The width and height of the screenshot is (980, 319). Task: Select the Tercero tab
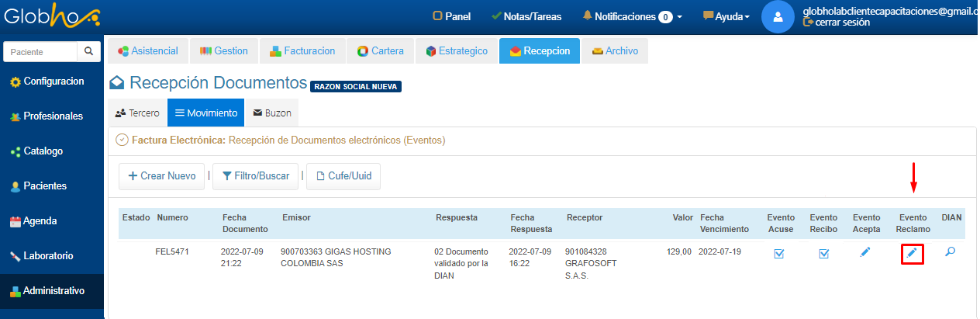tap(136, 113)
